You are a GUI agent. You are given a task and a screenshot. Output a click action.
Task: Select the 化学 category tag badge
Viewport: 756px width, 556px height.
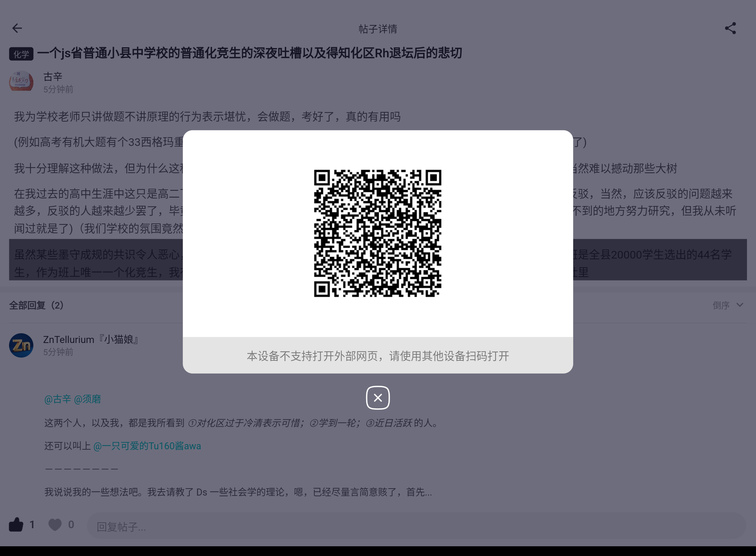point(21,54)
